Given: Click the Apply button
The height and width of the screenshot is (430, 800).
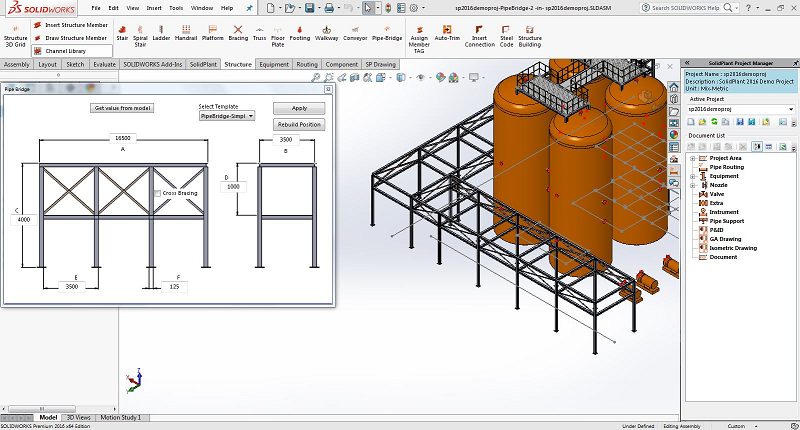Looking at the screenshot, I should click(299, 108).
